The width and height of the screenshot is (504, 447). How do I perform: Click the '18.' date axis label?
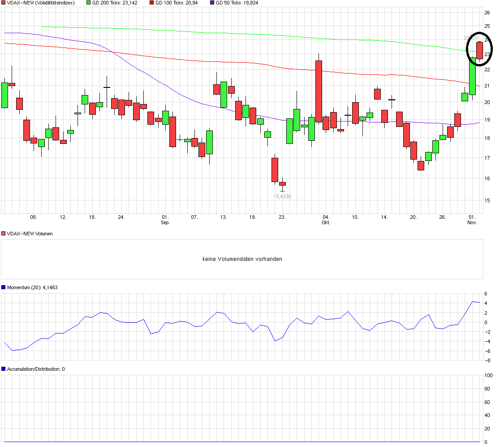point(92,217)
